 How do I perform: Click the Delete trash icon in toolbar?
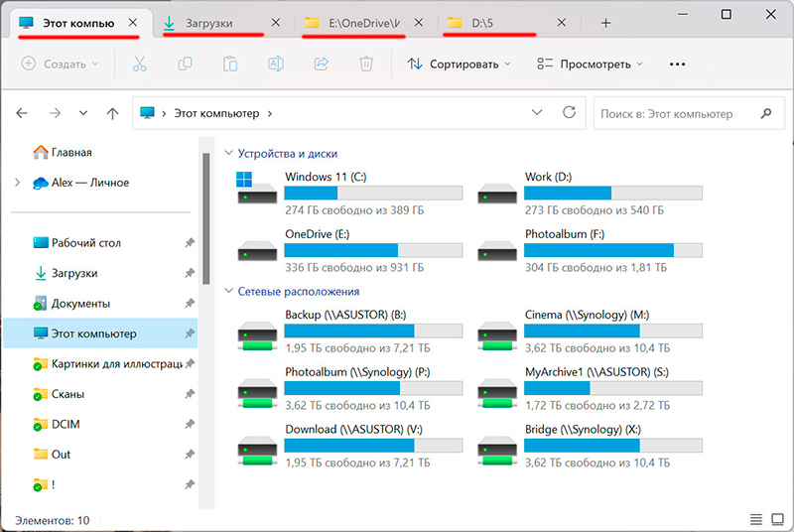[x=366, y=64]
